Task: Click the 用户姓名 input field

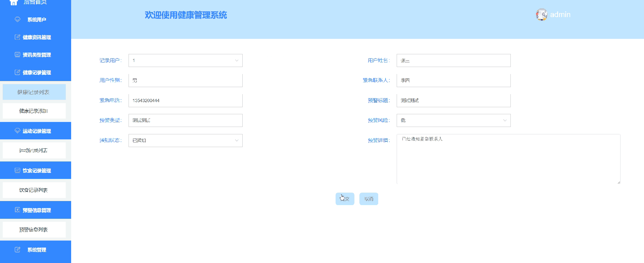Action: pos(453,61)
